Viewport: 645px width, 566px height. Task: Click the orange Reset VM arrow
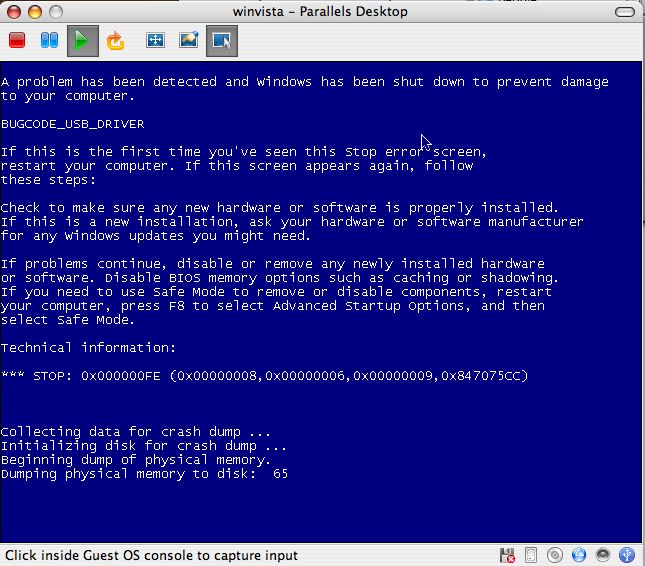[115, 41]
